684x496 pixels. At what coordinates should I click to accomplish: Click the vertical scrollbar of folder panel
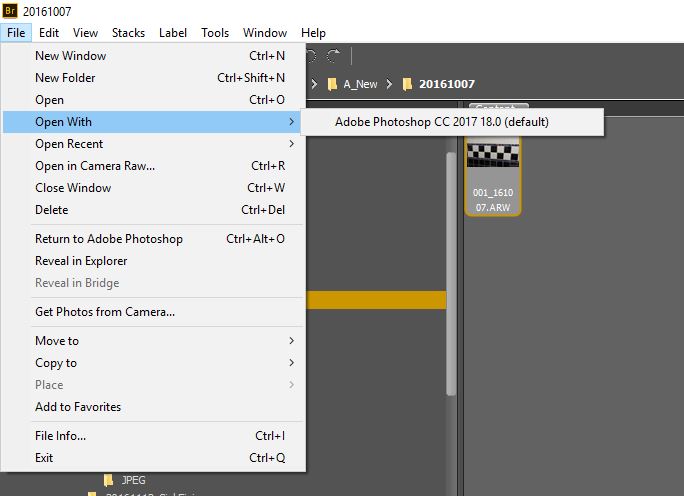(x=451, y=274)
